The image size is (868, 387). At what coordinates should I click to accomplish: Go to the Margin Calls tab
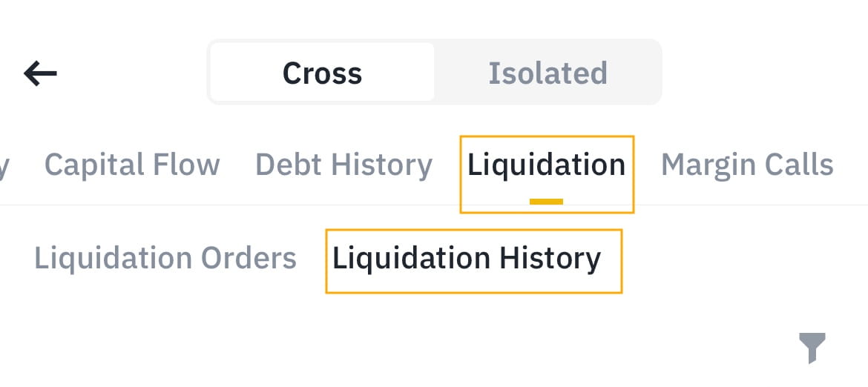[746, 165]
